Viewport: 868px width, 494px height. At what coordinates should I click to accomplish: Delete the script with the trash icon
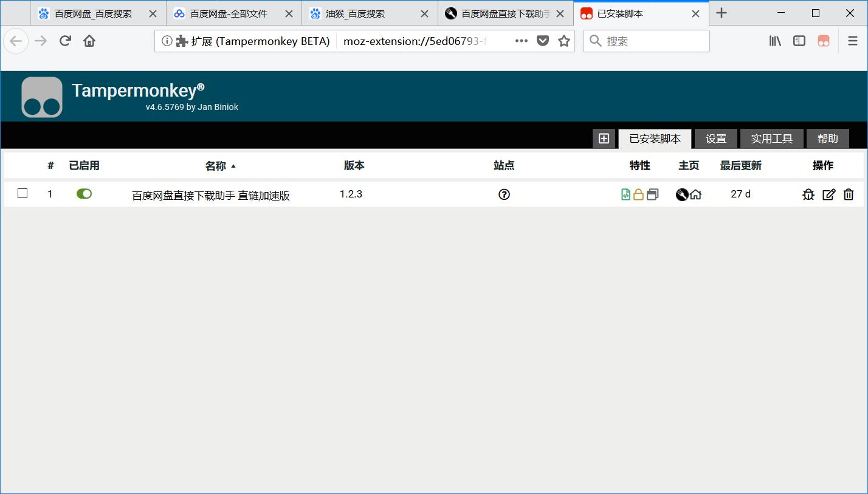(x=849, y=194)
